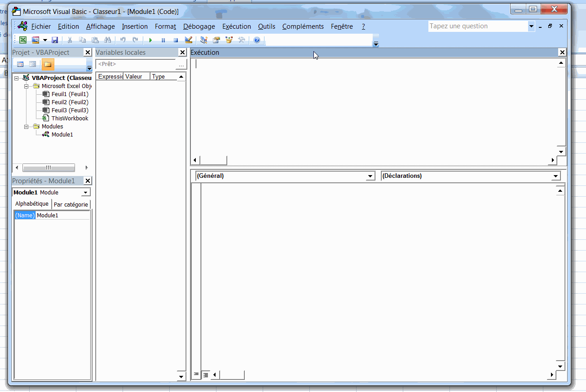The width and height of the screenshot is (586, 392).
Task: Open the Fenêtre menu
Action: tap(342, 26)
